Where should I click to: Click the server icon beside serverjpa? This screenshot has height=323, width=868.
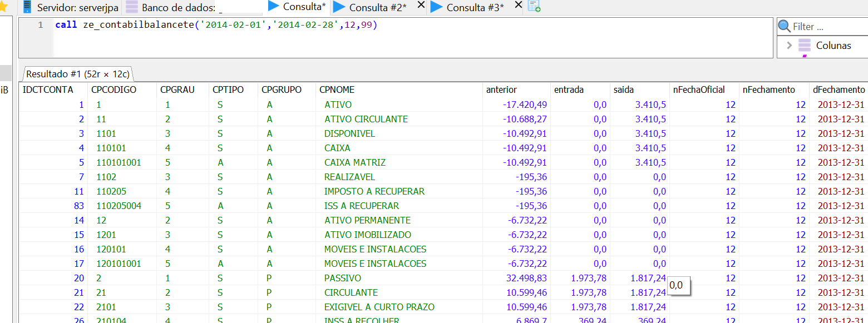click(x=27, y=7)
